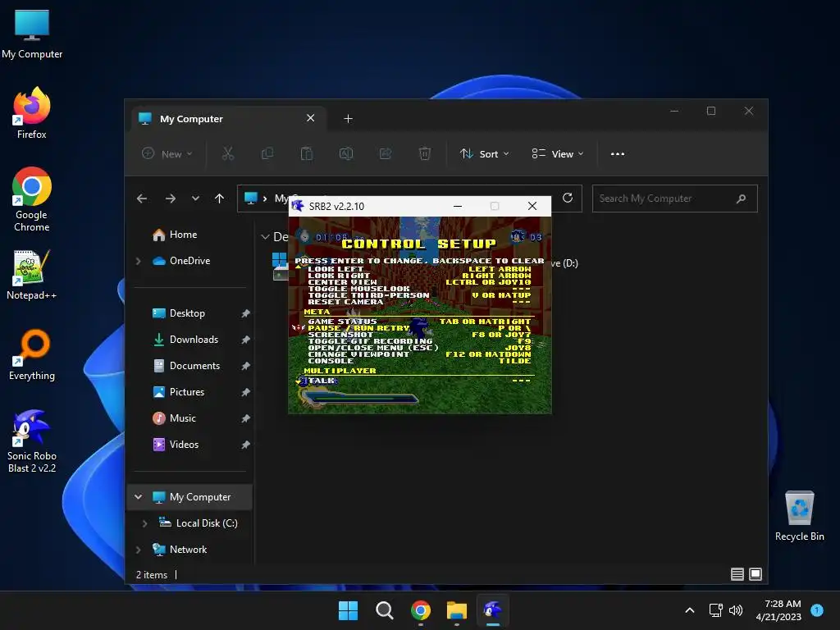Image resolution: width=840 pixels, height=630 pixels.
Task: Open the network tray icon
Action: click(x=715, y=610)
